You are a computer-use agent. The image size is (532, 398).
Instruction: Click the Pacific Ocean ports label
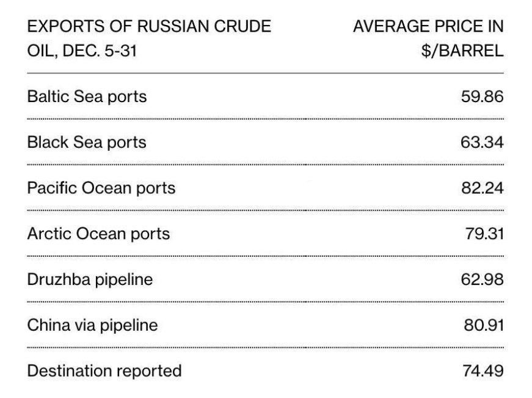point(101,188)
